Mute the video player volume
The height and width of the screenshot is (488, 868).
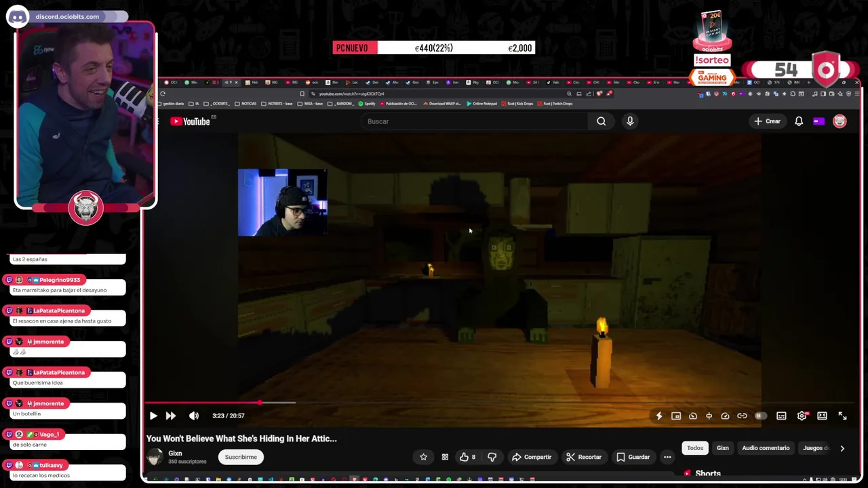[194, 415]
